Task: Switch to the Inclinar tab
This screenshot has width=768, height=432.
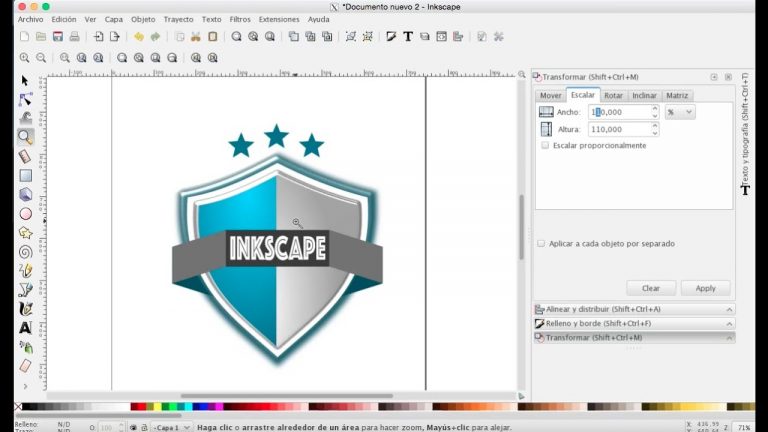Action: (644, 96)
